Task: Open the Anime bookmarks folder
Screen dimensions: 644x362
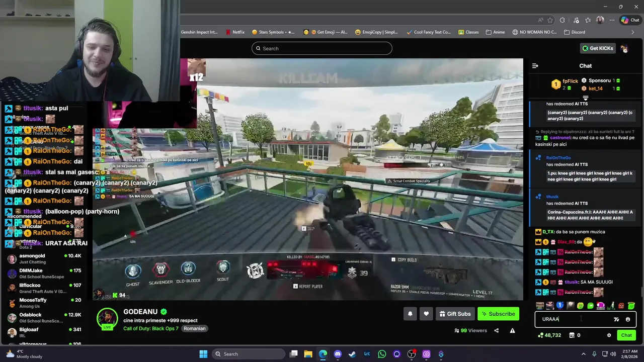Action: point(496,32)
